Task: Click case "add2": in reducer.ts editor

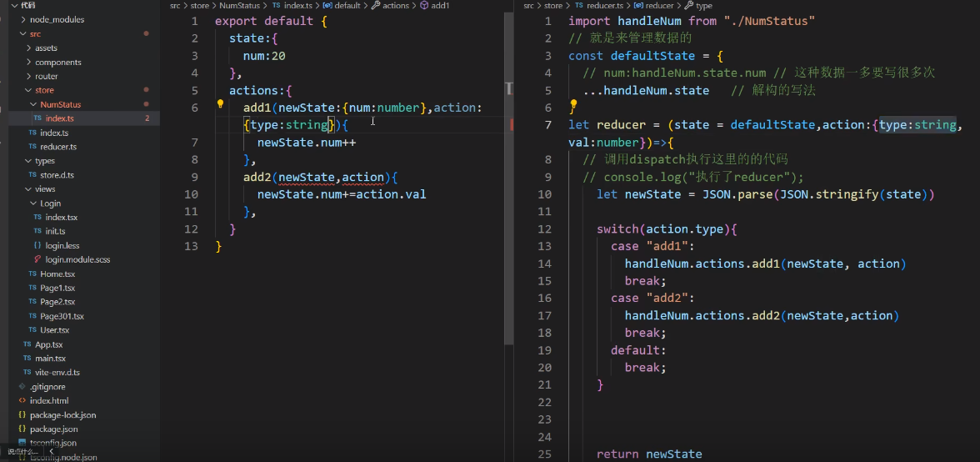Action: 652,299
